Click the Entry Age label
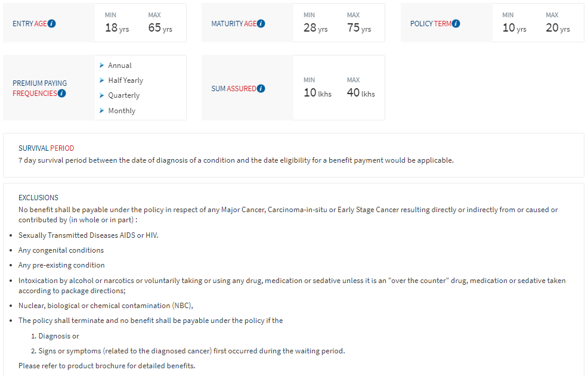Image resolution: width=588 pixels, height=376 pixels. tap(29, 24)
